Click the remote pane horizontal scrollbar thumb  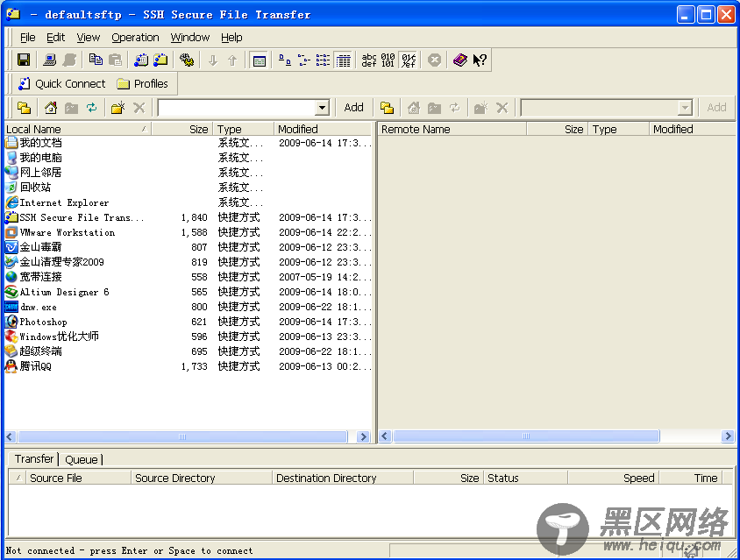(x=526, y=436)
